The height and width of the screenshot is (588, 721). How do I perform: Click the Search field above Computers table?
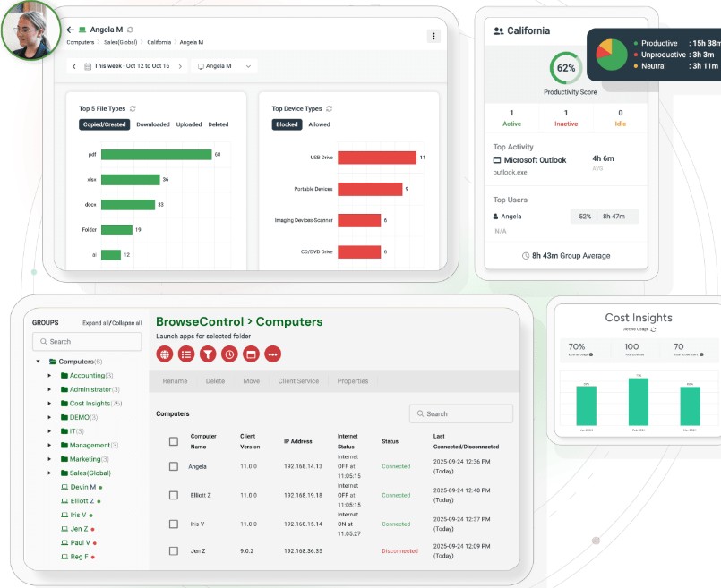click(461, 413)
